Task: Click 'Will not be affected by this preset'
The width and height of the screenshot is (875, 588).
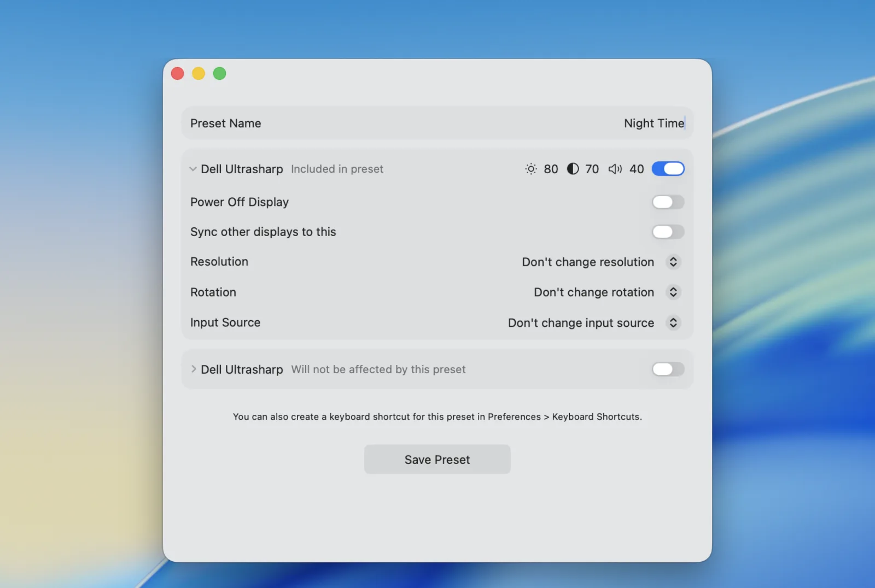Action: coord(378,369)
